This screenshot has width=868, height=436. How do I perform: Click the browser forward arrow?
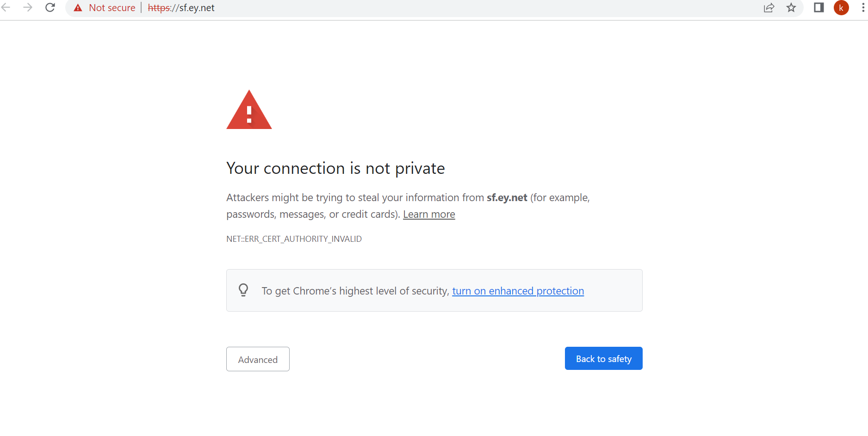click(x=28, y=7)
